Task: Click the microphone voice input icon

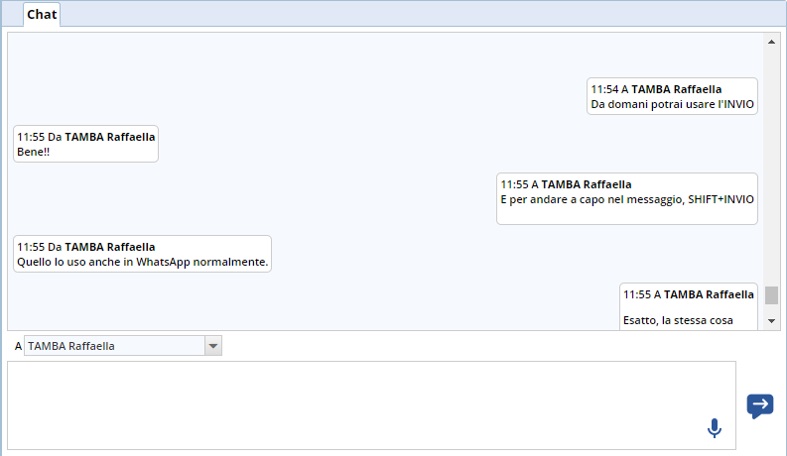Action: [x=714, y=428]
